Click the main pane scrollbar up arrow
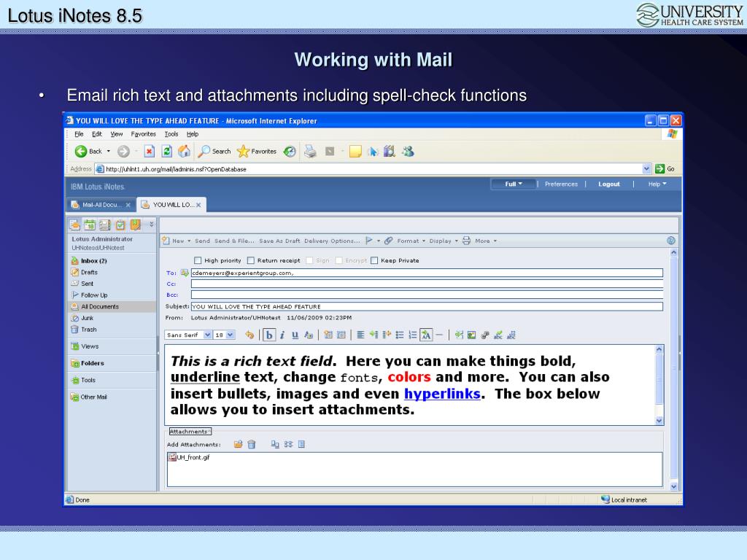The height and width of the screenshot is (560, 747). [x=673, y=253]
